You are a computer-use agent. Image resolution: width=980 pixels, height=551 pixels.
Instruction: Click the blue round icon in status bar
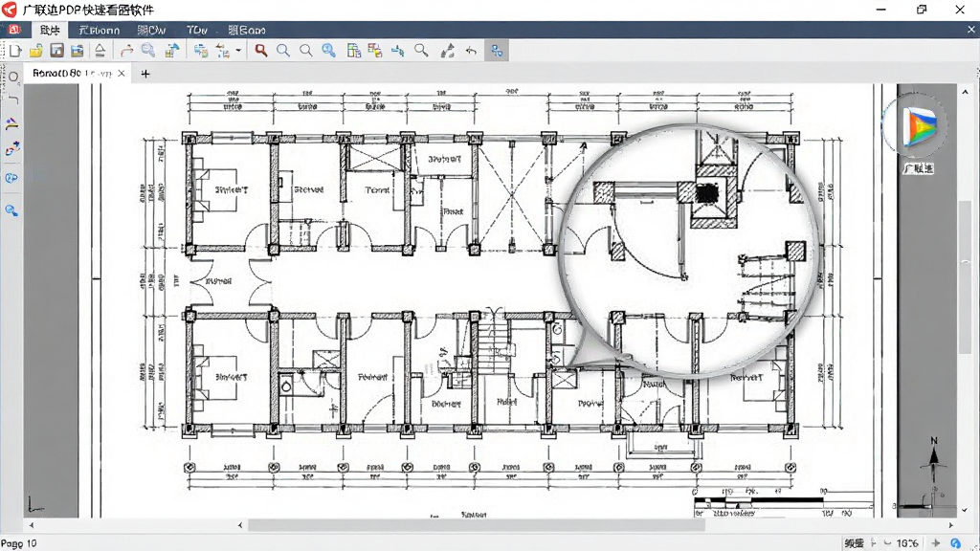click(956, 543)
